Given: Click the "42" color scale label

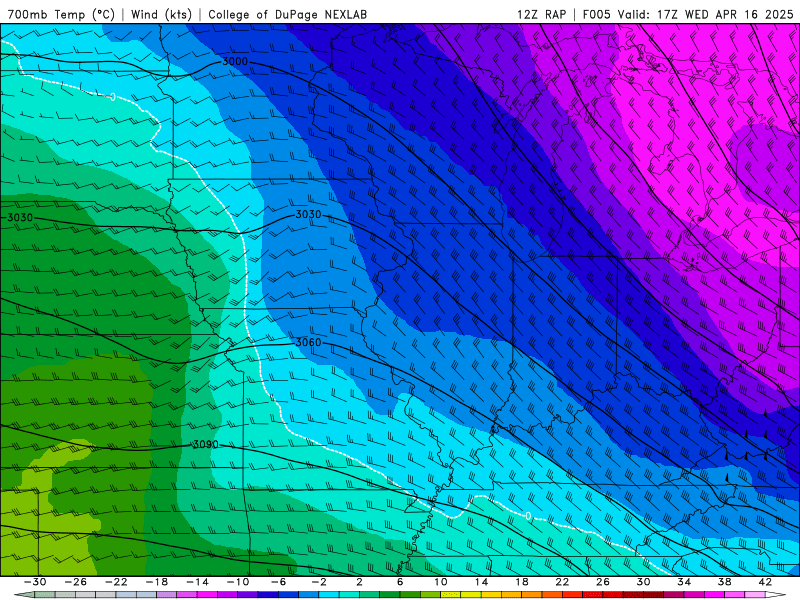Looking at the screenshot, I should [x=765, y=582].
